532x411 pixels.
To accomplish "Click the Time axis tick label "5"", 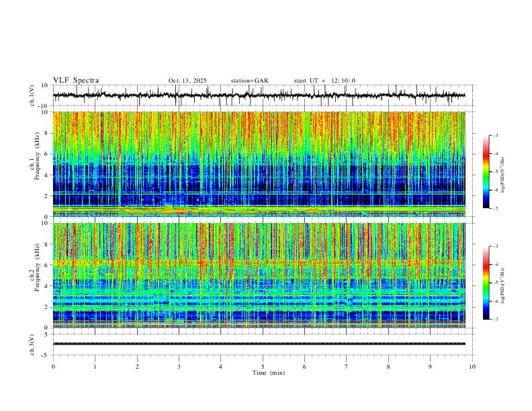I will click(263, 367).
